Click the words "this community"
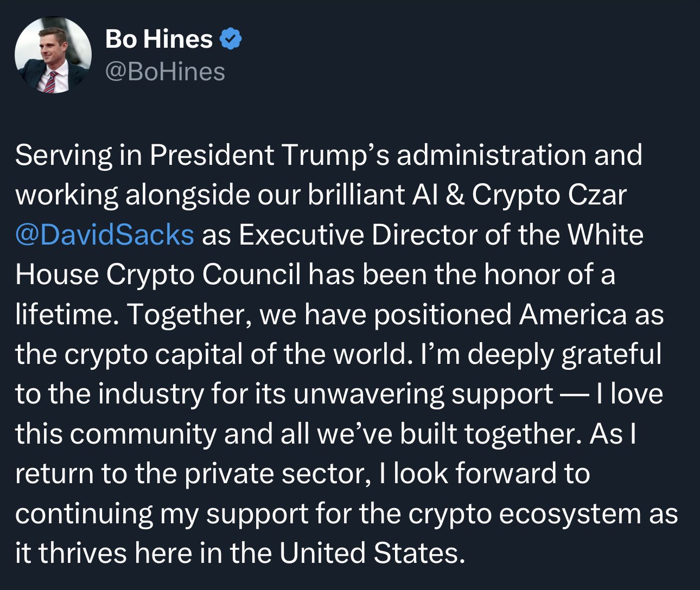This screenshot has width=700, height=590. point(116,434)
